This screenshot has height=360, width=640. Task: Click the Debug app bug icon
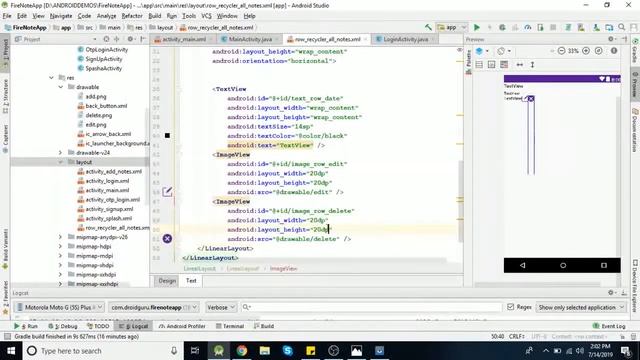[502, 27]
